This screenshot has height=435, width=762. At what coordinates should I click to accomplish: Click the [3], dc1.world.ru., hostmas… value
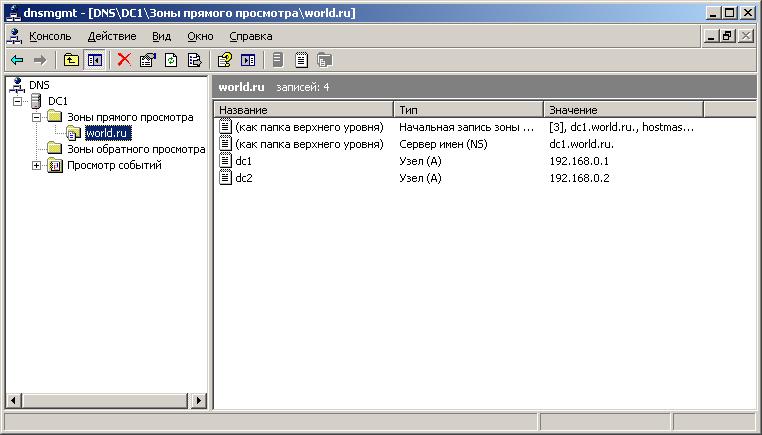(622, 127)
